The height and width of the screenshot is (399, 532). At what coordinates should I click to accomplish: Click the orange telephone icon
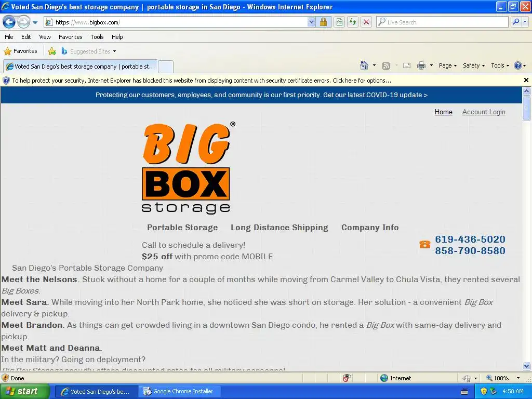pyautogui.click(x=424, y=244)
